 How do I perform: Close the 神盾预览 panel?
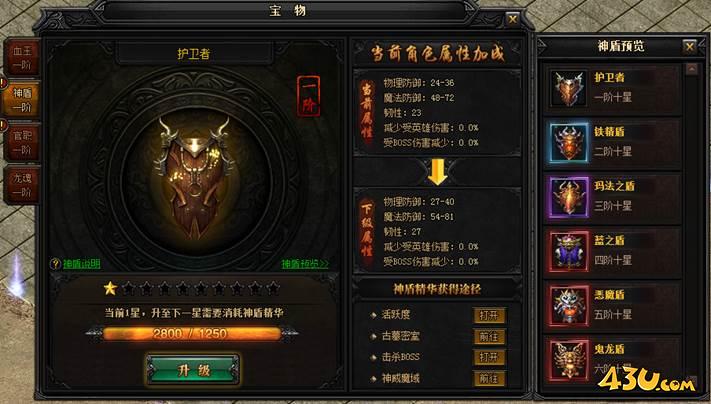click(689, 46)
